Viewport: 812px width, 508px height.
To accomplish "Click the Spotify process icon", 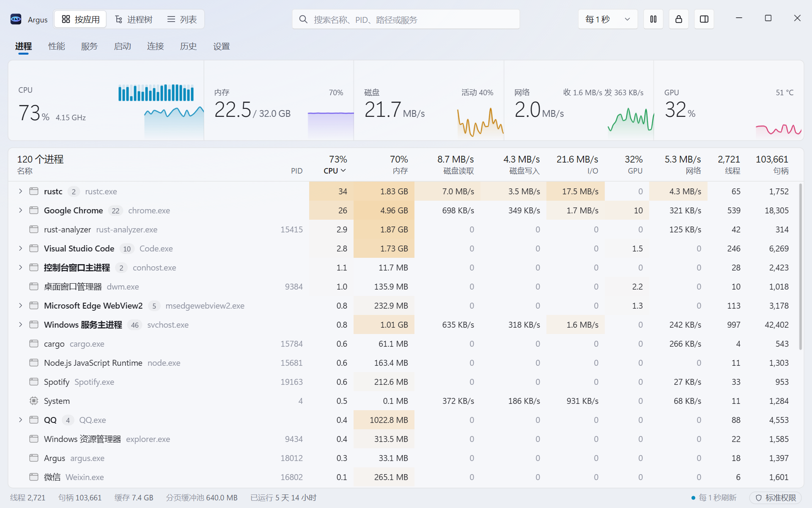I will 34,382.
